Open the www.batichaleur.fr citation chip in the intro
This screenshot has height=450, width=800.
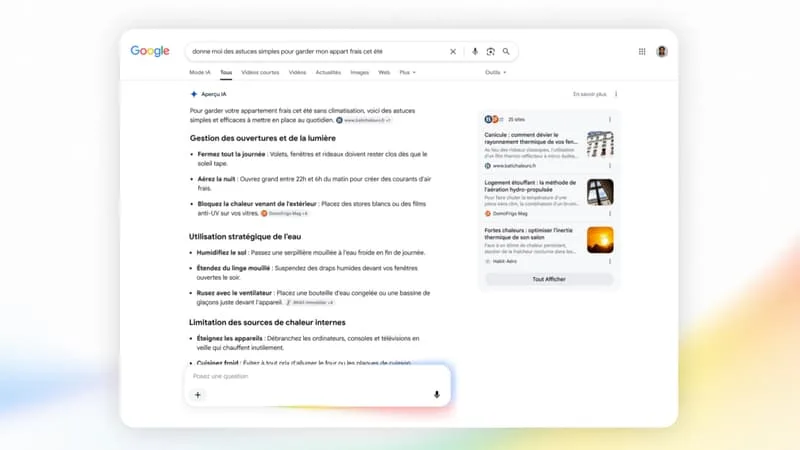364,120
